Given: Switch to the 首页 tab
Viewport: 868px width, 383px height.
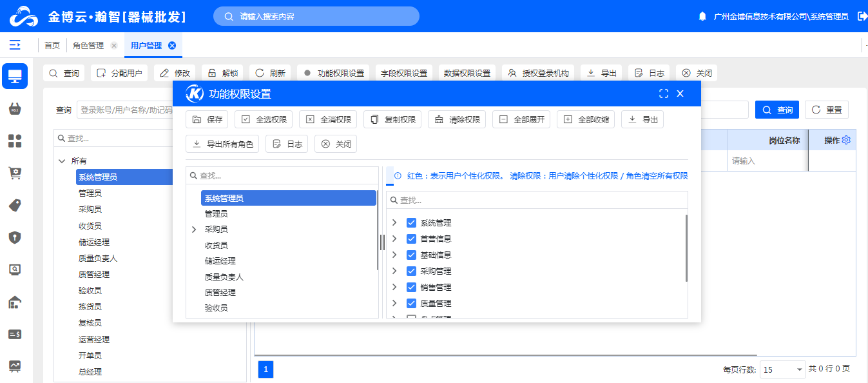Looking at the screenshot, I should pos(52,46).
